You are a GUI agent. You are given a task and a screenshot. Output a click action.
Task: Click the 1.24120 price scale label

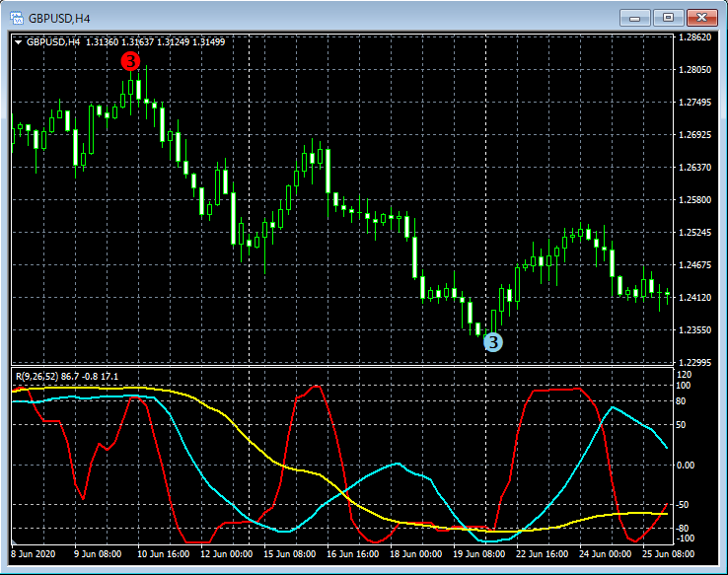point(694,298)
